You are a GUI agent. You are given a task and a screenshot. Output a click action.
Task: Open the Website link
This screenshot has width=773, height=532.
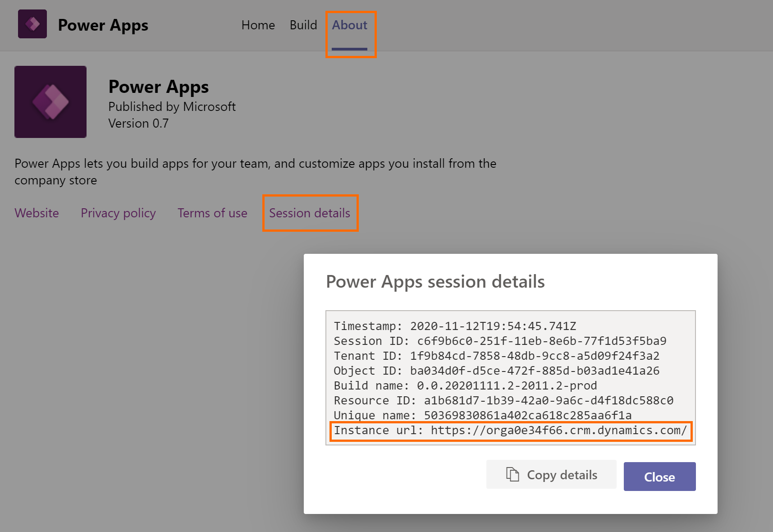(37, 213)
